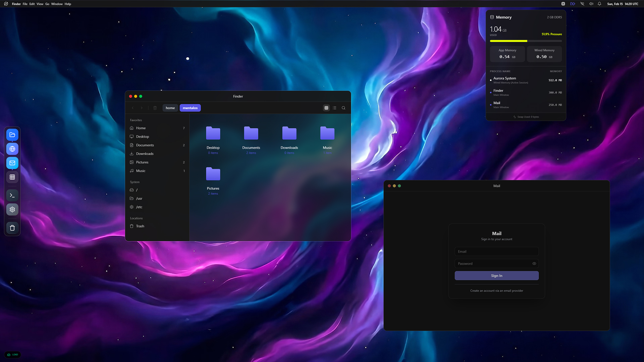Open the system logo menu in menu bar
644x362 pixels.
click(6, 4)
